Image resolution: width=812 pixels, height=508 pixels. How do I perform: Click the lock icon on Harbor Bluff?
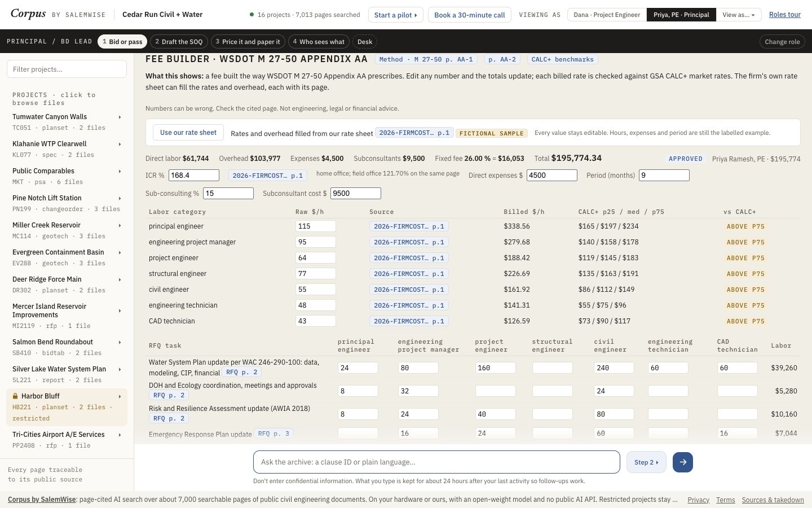pyautogui.click(x=15, y=396)
